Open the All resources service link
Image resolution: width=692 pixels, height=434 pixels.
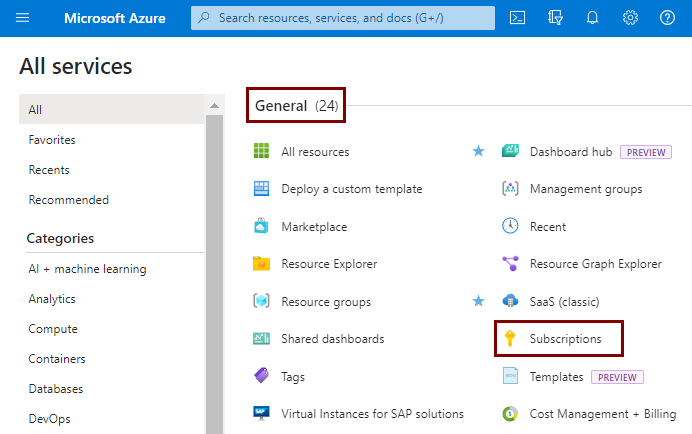coord(315,151)
